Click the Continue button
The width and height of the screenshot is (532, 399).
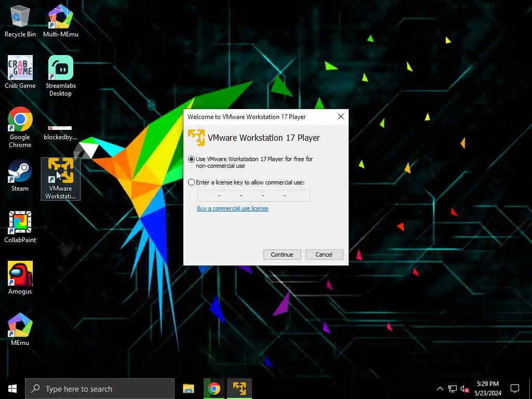coord(282,255)
